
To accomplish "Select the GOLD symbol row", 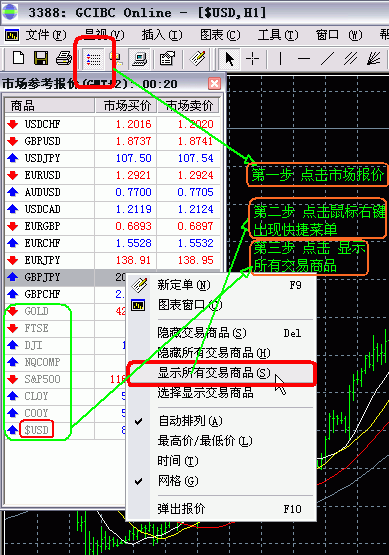I will tap(66, 311).
